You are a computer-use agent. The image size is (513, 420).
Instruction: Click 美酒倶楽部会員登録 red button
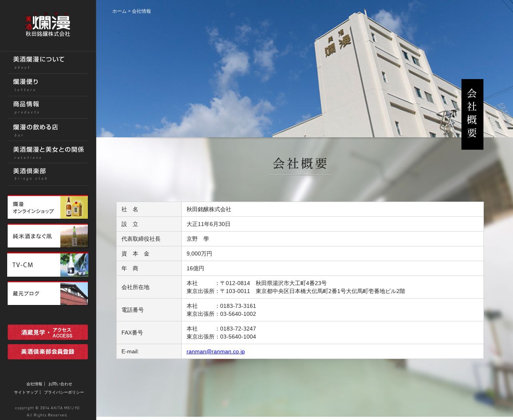(48, 352)
